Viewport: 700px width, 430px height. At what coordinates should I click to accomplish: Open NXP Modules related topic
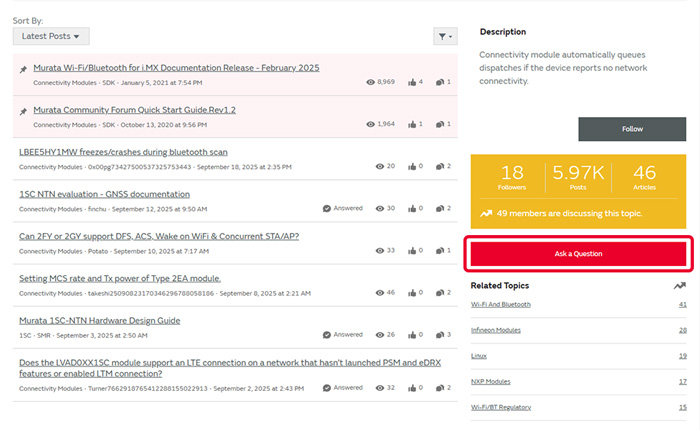pyautogui.click(x=491, y=381)
